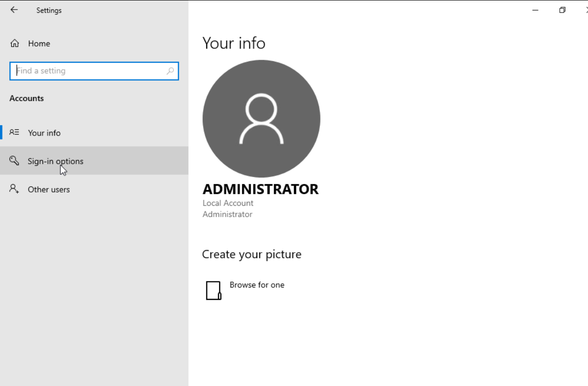Focus the Find a setting field

(94, 71)
